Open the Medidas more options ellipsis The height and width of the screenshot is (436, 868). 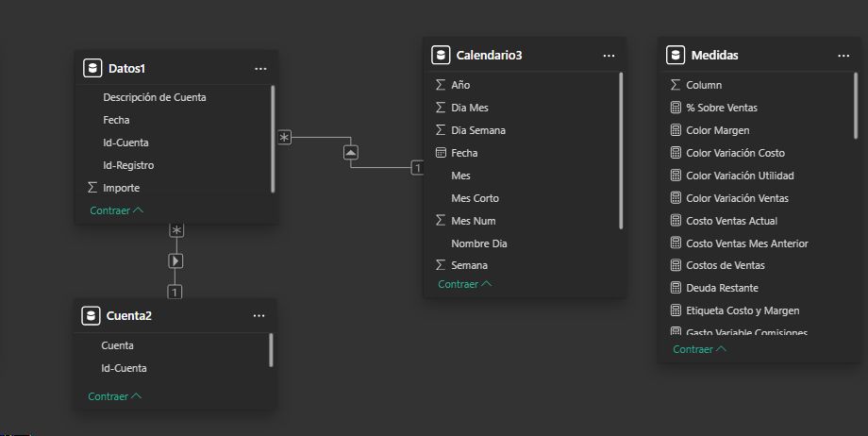pyautogui.click(x=843, y=56)
